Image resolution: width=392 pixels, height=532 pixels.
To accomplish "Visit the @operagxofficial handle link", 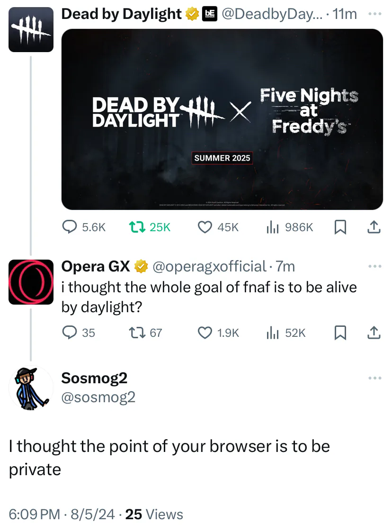I will [208, 267].
